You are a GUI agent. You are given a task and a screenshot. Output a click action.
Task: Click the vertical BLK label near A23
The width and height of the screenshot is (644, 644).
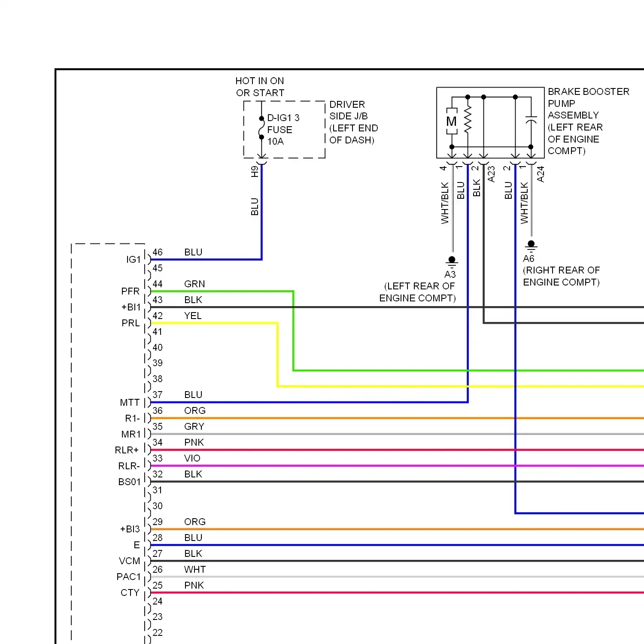pyautogui.click(x=476, y=188)
